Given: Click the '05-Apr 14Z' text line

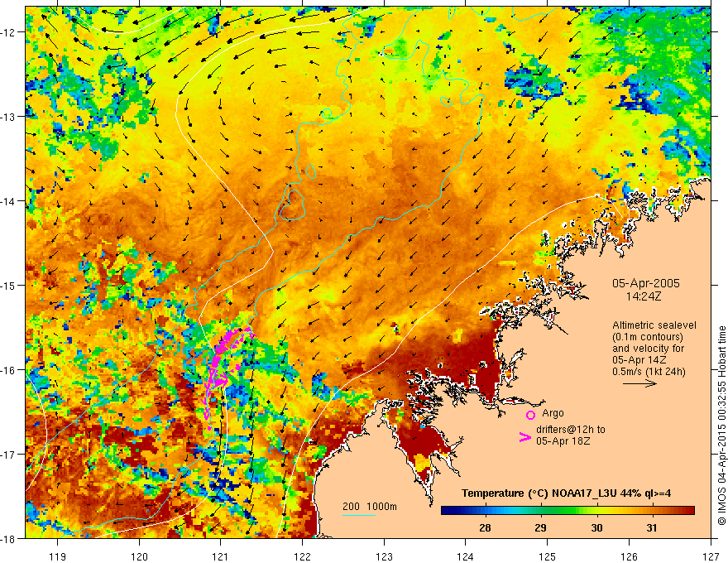Looking at the screenshot, I should (639, 360).
